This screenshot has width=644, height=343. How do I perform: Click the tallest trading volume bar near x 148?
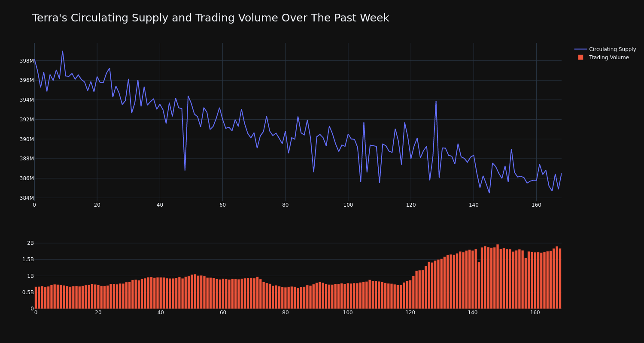click(x=498, y=277)
